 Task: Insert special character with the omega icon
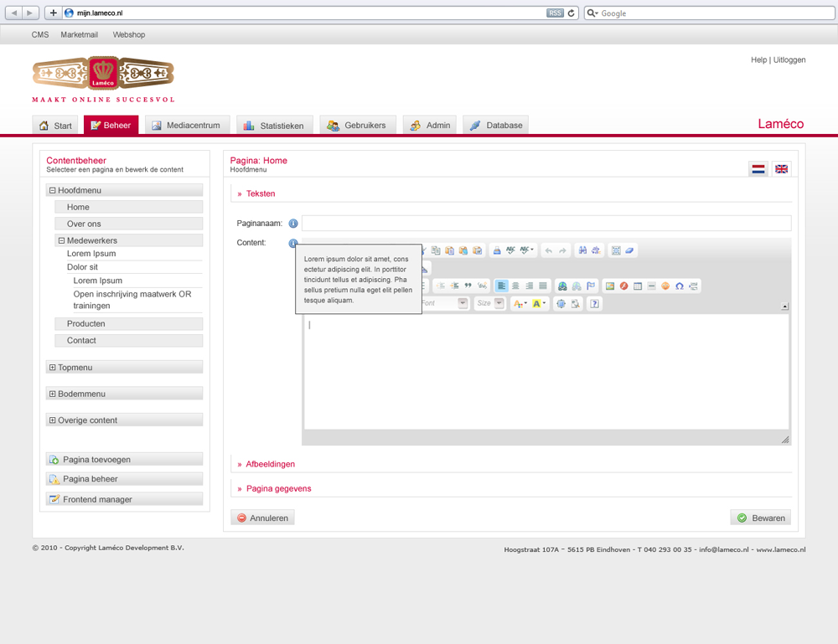680,286
